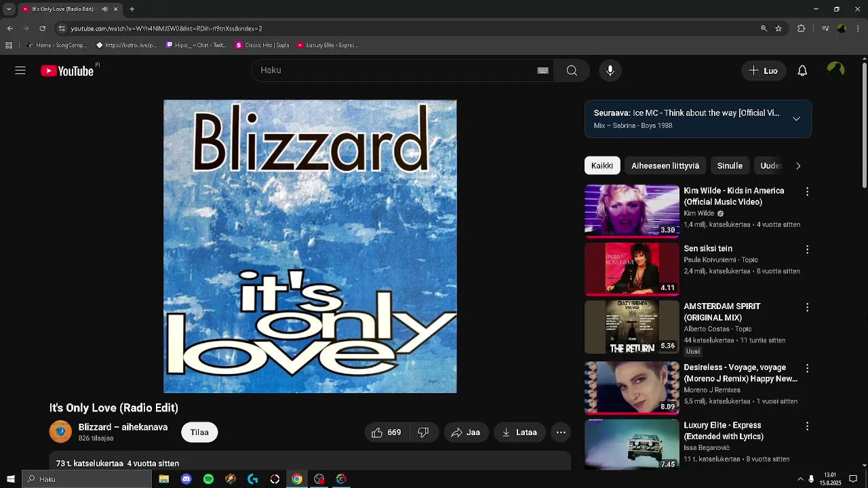The height and width of the screenshot is (488, 868).
Task: Reload the page in Chrome
Action: click(42, 28)
